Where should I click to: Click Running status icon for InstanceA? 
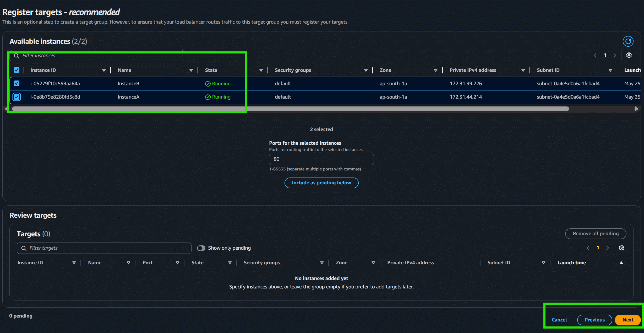click(208, 97)
